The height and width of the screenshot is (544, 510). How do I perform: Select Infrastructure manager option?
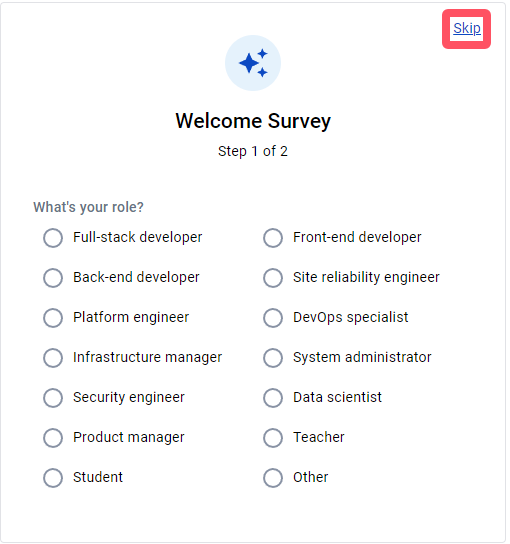click(x=53, y=357)
